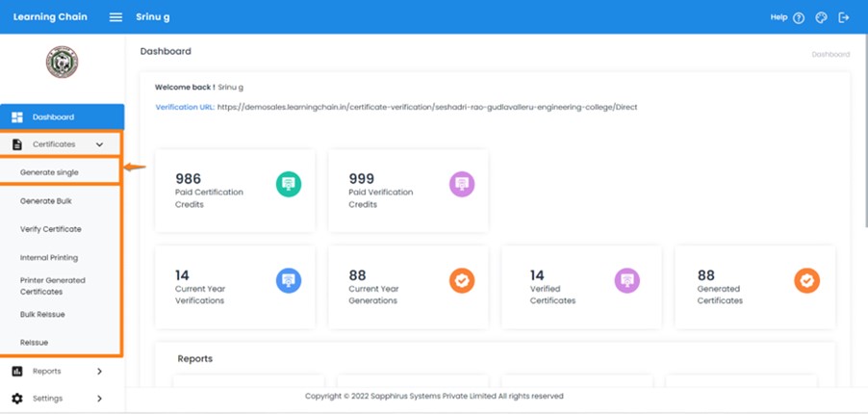
Task: Click the college logo in sidebar
Action: tap(62, 63)
